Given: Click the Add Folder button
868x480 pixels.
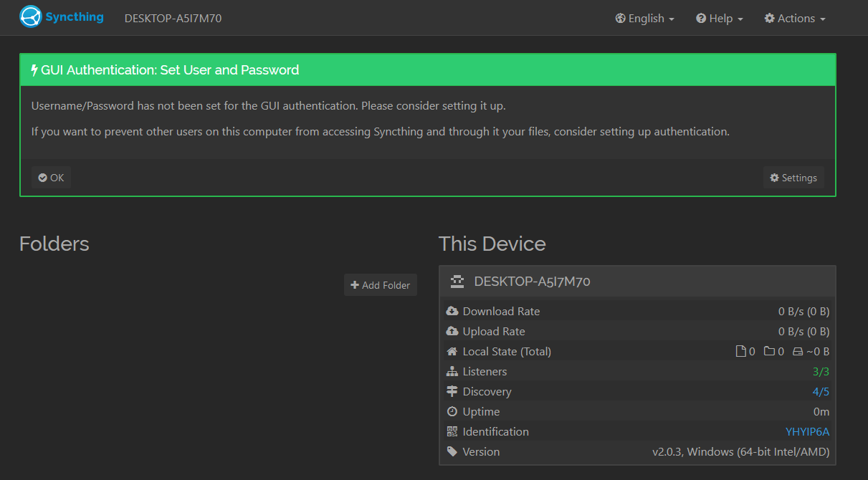Looking at the screenshot, I should pyautogui.click(x=380, y=285).
